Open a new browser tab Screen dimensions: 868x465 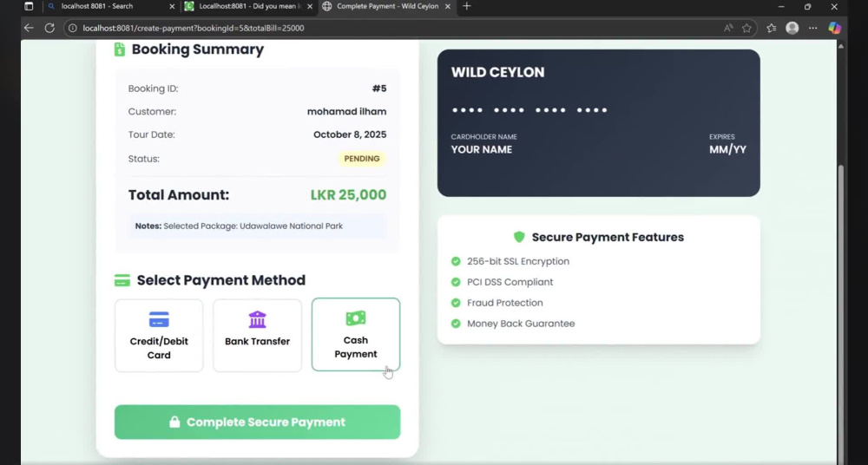467,6
